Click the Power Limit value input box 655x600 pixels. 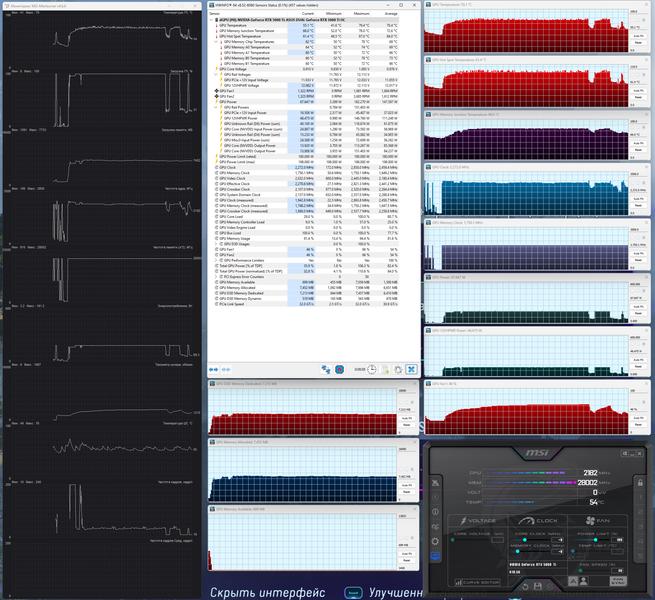coord(619,540)
